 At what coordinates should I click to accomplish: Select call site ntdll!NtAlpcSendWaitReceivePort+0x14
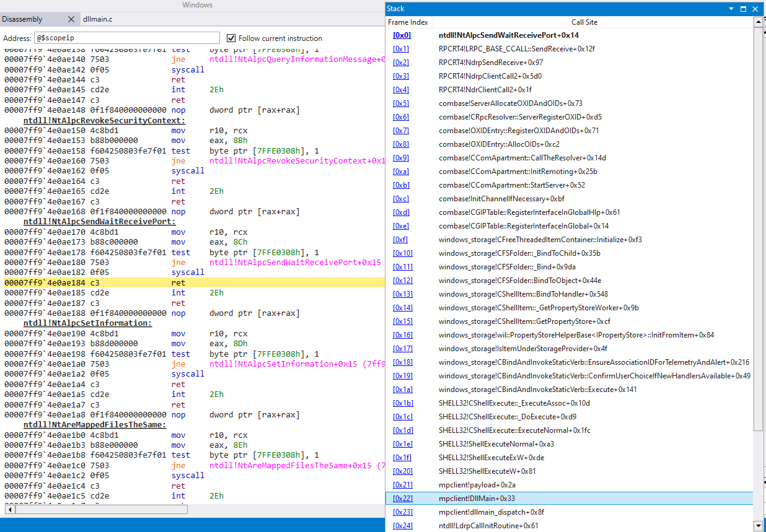509,35
